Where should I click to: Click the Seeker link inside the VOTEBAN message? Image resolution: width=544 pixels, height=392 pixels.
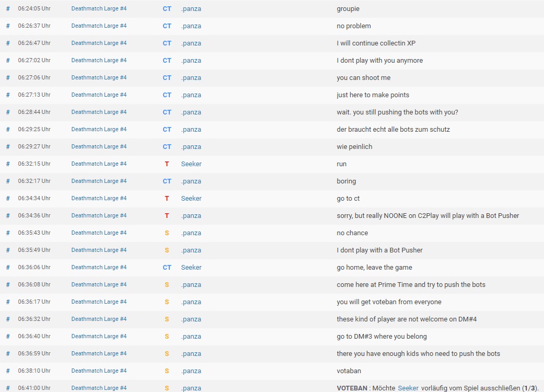[408, 388]
